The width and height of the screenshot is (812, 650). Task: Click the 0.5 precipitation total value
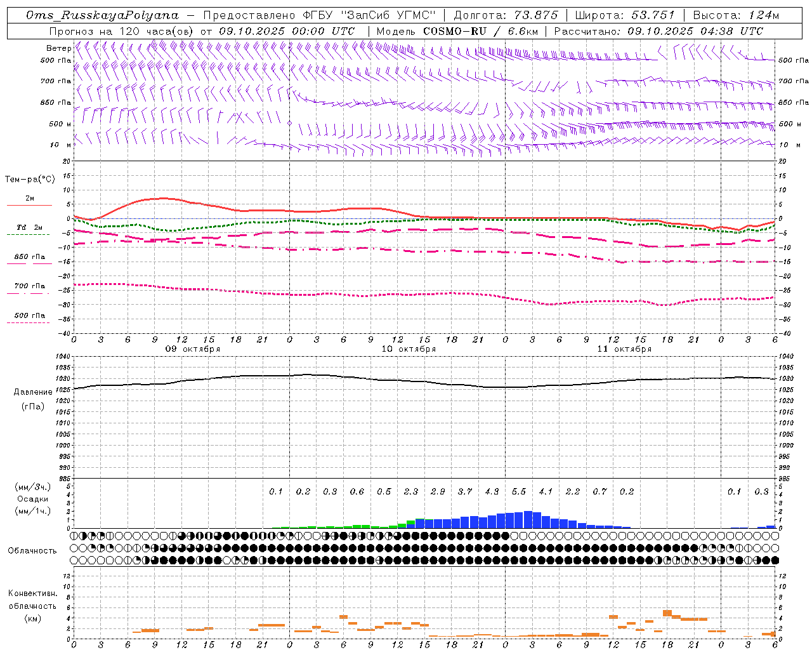pyautogui.click(x=384, y=491)
